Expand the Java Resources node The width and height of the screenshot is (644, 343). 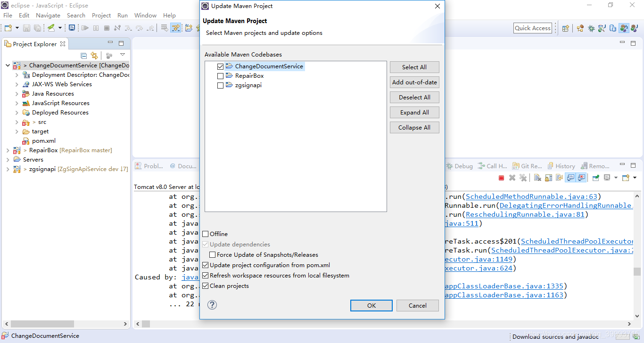pyautogui.click(x=17, y=94)
